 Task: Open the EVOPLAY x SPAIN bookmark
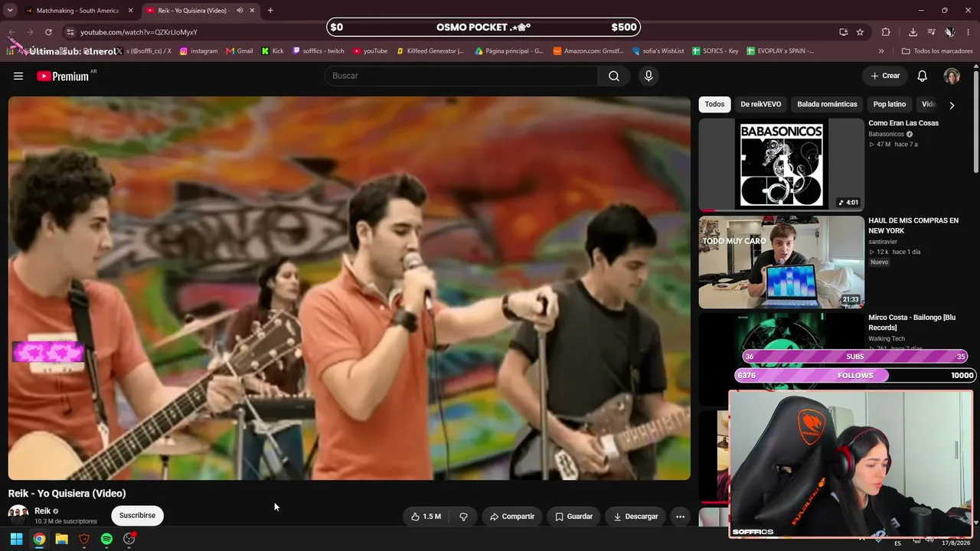[780, 51]
